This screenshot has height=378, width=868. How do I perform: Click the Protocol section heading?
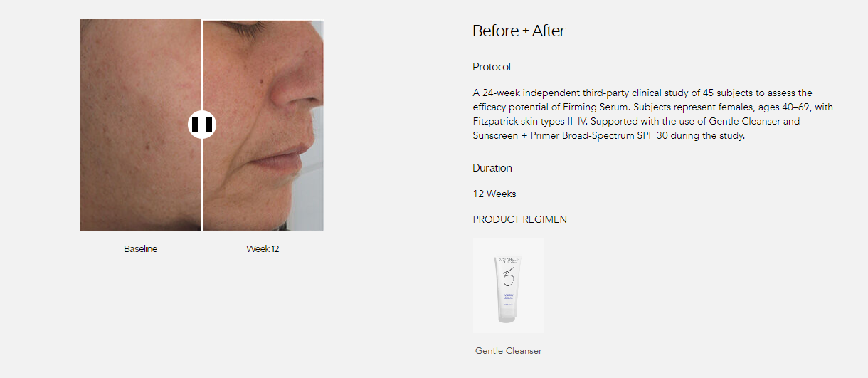[492, 67]
